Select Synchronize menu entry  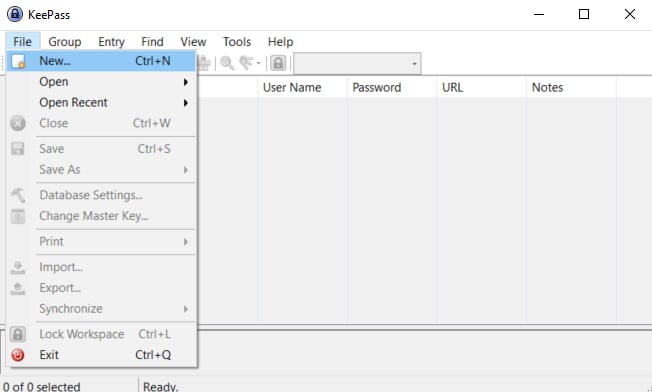101,309
